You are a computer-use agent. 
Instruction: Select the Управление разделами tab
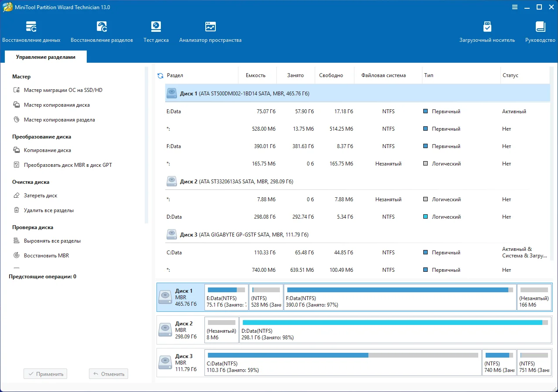(46, 57)
